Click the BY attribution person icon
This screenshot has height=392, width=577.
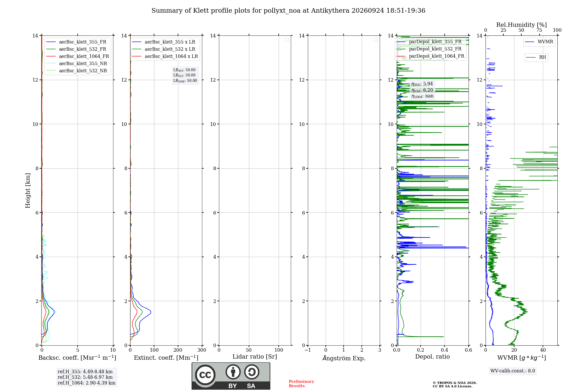click(x=233, y=372)
